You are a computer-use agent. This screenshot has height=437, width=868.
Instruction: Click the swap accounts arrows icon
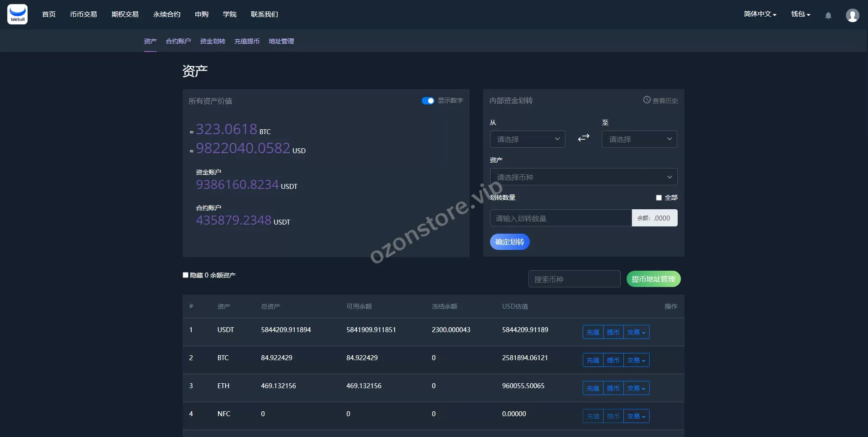pyautogui.click(x=583, y=138)
